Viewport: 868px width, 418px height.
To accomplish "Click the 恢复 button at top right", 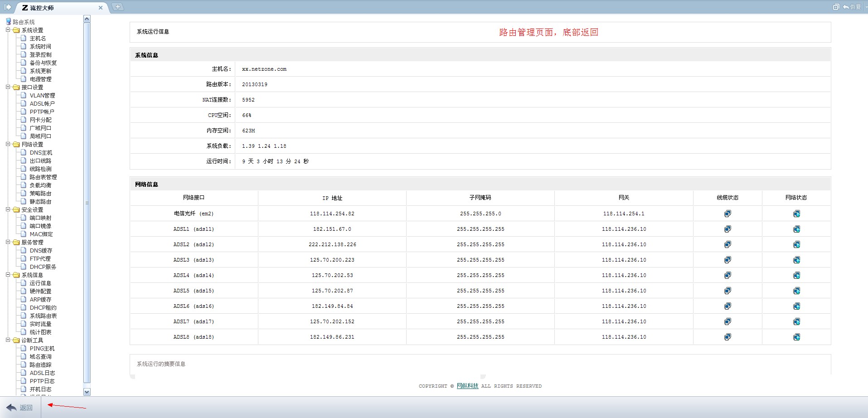I will pos(852,7).
